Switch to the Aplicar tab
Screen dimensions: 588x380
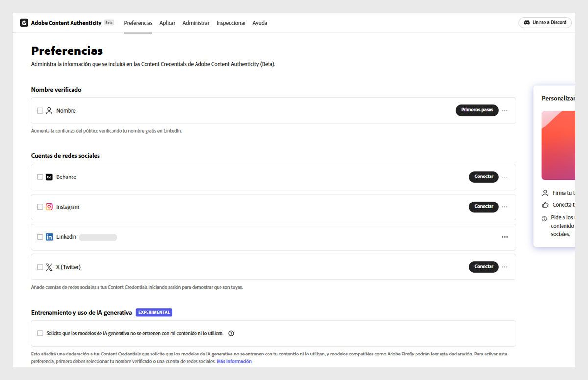click(168, 23)
